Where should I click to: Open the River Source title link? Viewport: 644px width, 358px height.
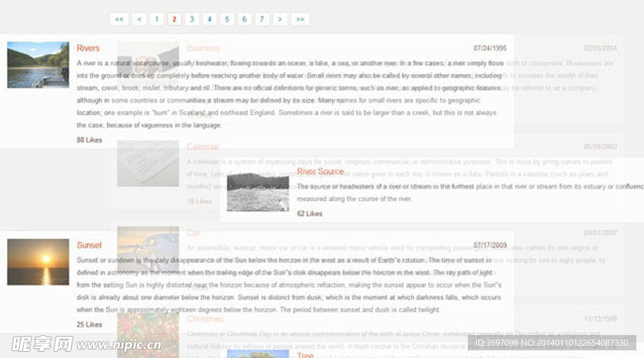(x=320, y=172)
